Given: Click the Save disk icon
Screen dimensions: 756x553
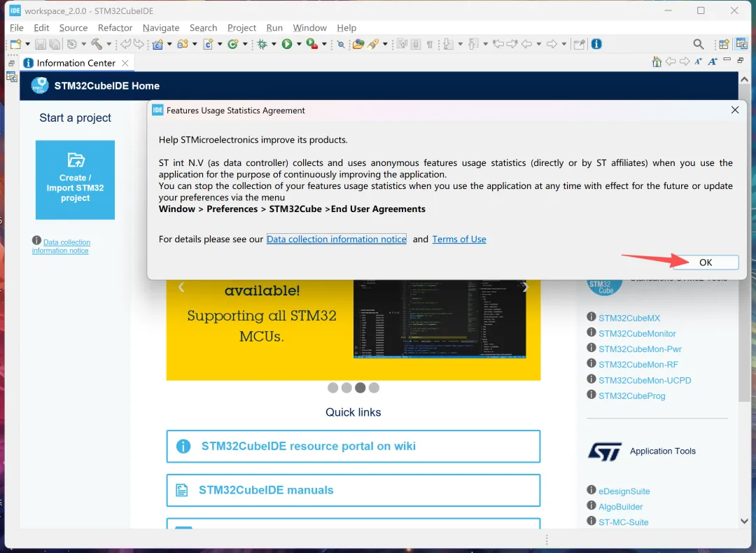Looking at the screenshot, I should 41,44.
